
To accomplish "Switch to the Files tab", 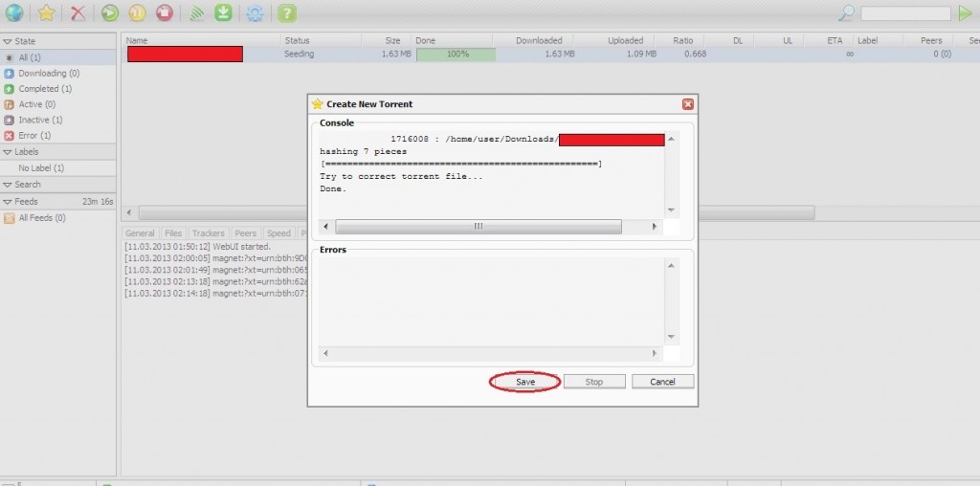I will (x=173, y=233).
